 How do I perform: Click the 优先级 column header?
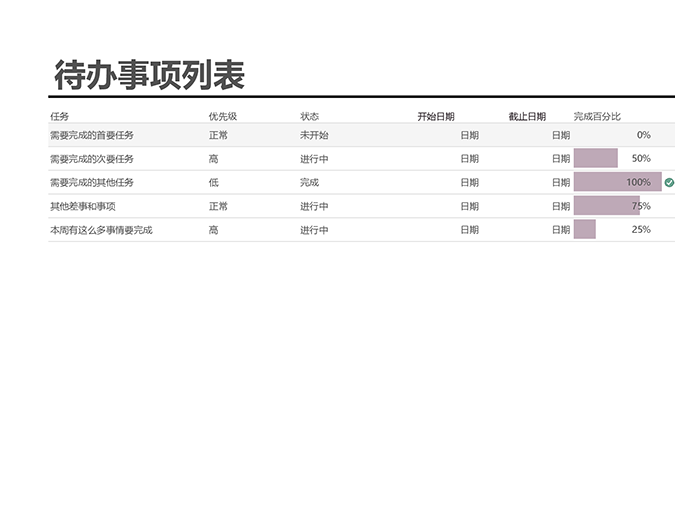223,116
